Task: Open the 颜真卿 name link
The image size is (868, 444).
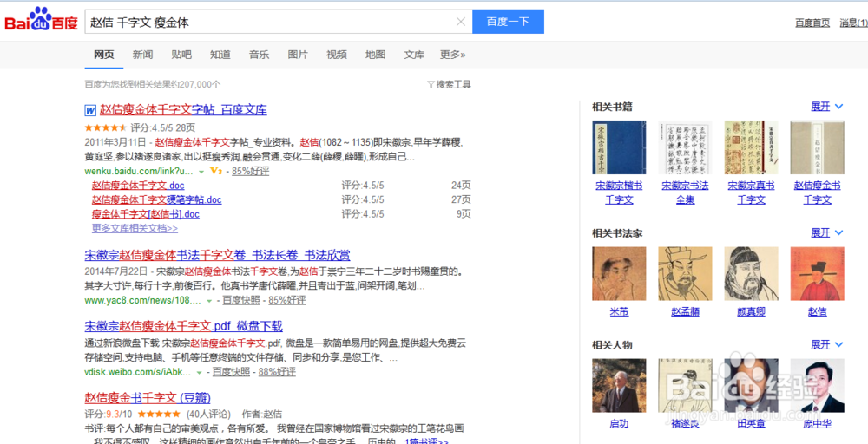Action: 751,312
